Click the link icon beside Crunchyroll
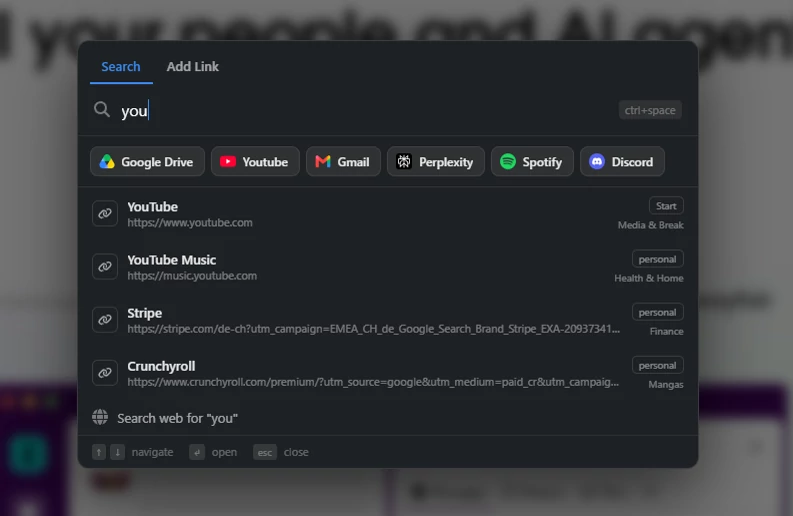 pyautogui.click(x=105, y=373)
